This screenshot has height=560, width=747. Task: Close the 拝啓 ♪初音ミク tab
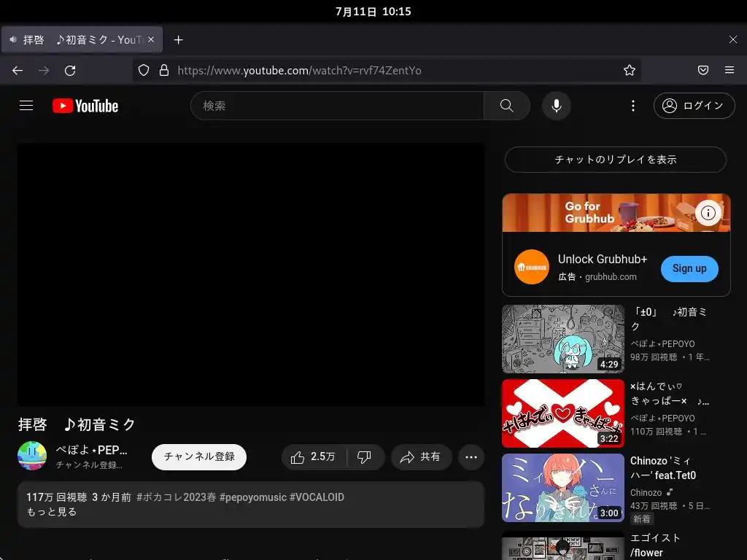[151, 39]
